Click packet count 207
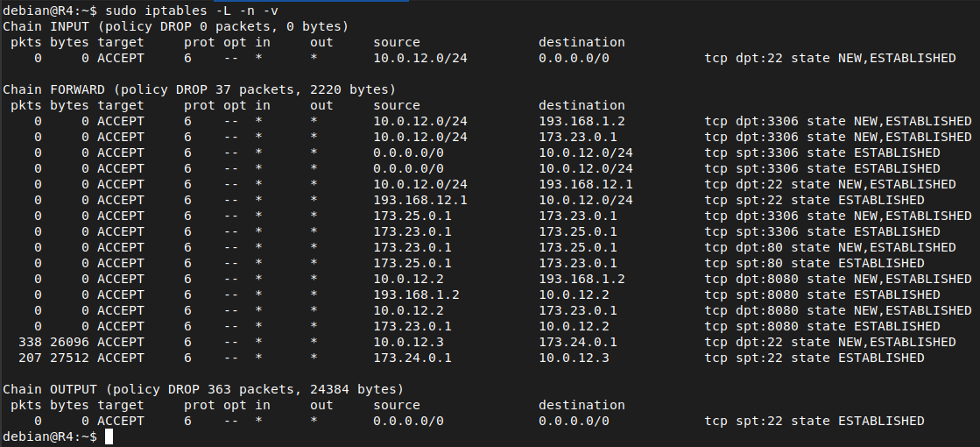The width and height of the screenshot is (980, 447). [x=30, y=358]
